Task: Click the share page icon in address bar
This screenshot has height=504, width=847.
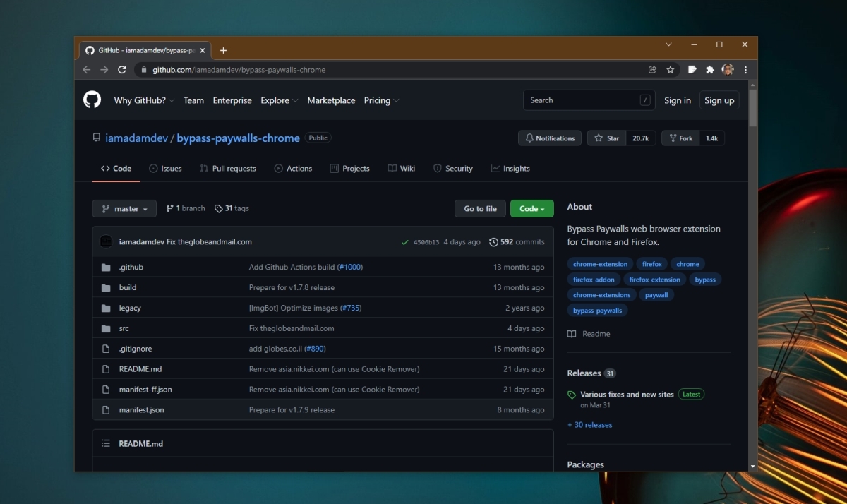Action: click(x=652, y=70)
